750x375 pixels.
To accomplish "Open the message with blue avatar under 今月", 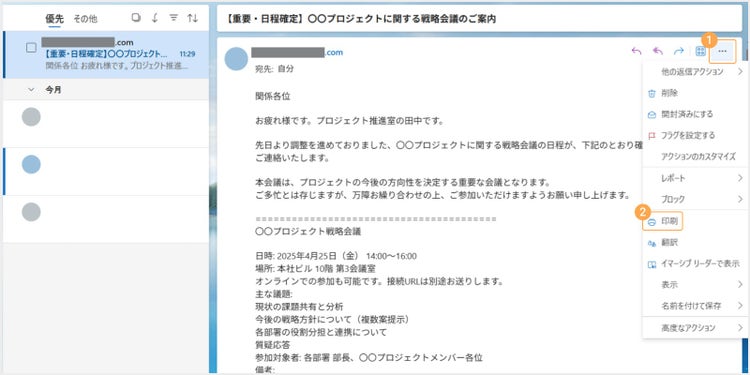I will pos(106,171).
